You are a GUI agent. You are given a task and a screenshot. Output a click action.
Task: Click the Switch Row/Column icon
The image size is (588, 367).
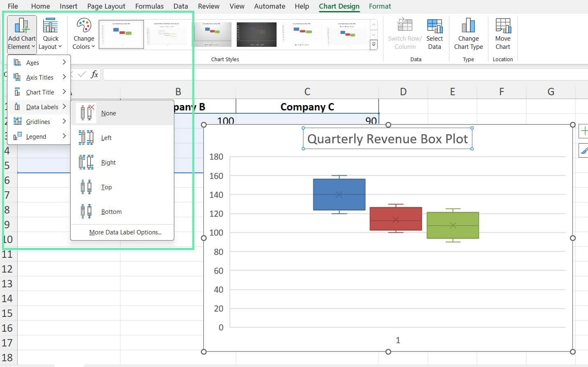(405, 33)
